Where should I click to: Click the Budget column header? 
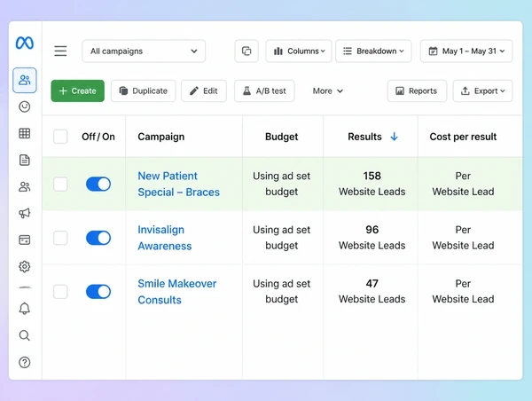282,137
